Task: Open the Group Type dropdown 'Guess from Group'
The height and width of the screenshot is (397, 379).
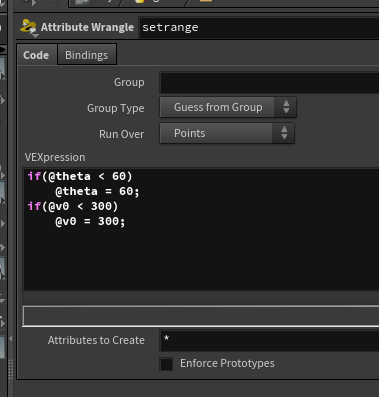Action: click(228, 107)
